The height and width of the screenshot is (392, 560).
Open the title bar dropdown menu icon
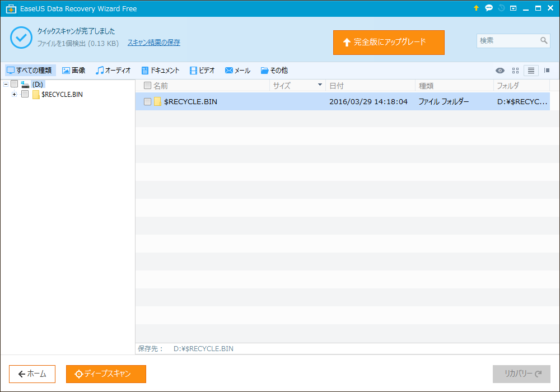513,8
